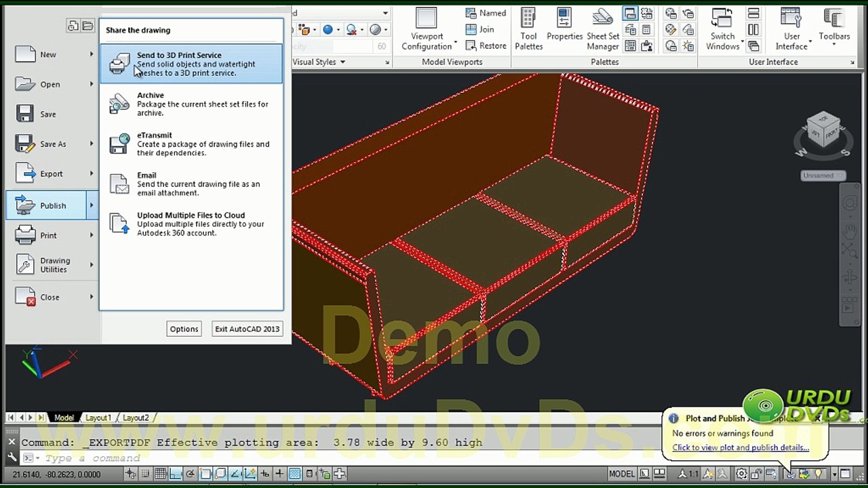Open the Drawing Utilities menu item
Viewport: 868px width, 488px height.
(54, 265)
